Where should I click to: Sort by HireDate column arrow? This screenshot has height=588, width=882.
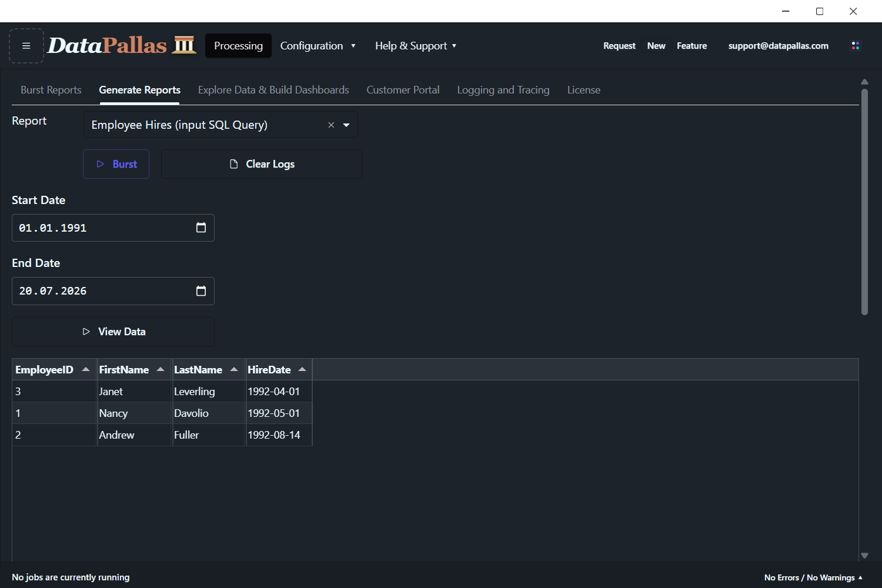coord(302,369)
